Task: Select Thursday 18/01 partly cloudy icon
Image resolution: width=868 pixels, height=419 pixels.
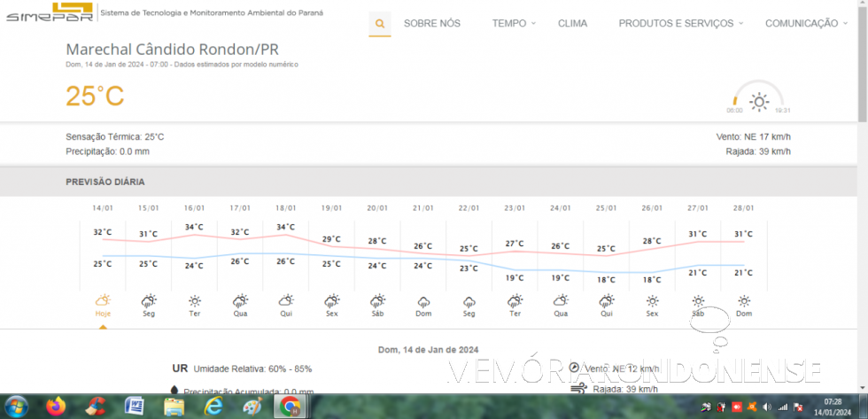Action: [x=285, y=301]
